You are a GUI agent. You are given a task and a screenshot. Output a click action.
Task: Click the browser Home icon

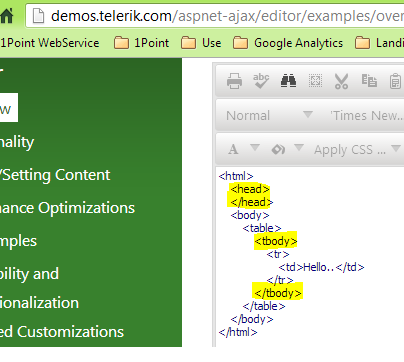(x=7, y=15)
